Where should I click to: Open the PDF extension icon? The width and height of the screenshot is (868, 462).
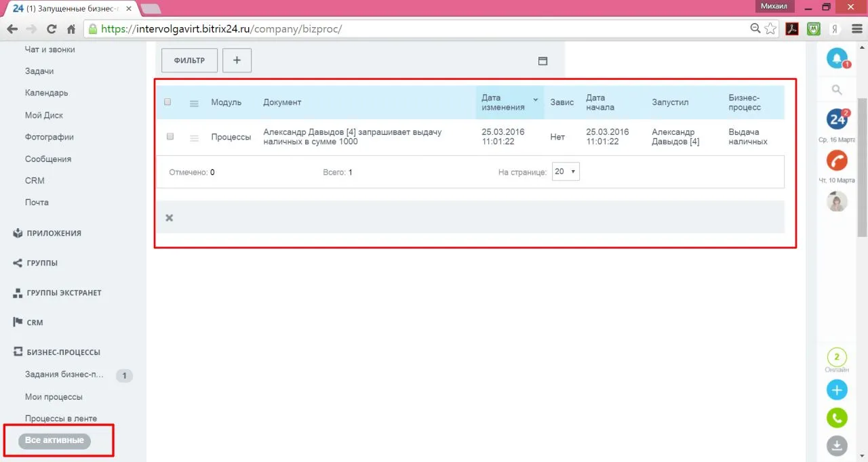tap(791, 29)
